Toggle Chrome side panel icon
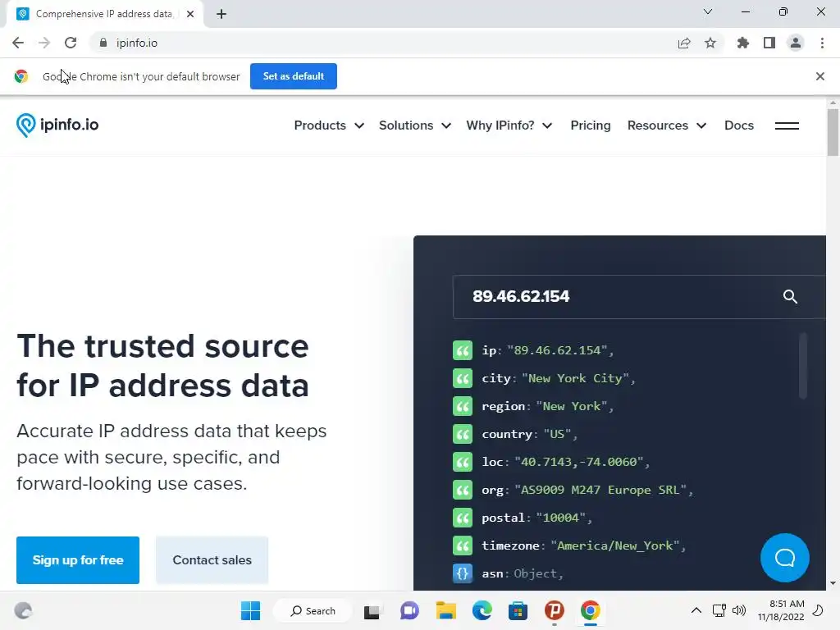Screen dimensions: 840x630 coord(769,43)
